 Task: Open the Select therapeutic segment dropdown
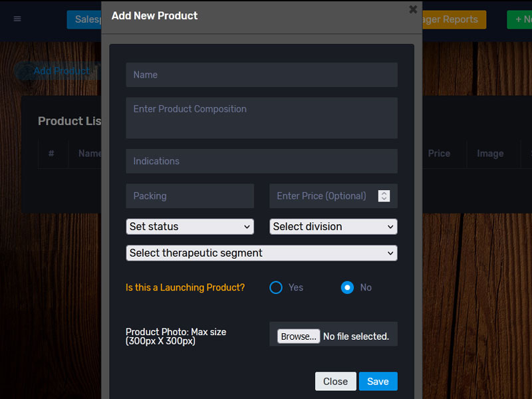point(261,253)
